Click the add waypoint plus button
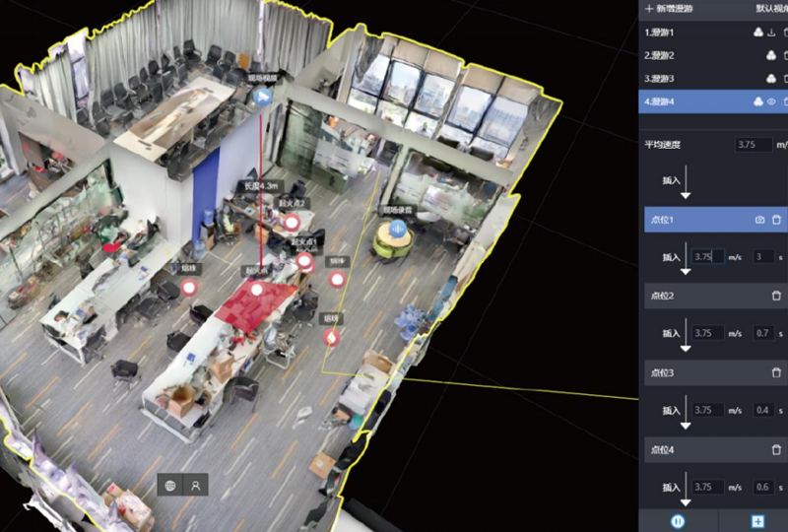The width and height of the screenshot is (788, 532). (x=756, y=521)
